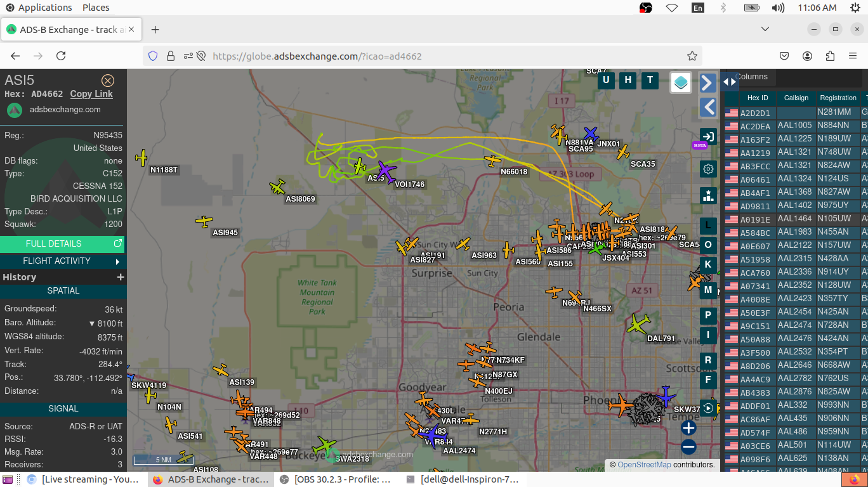Screen dimensions: 868x487
Task: Open FULL DETAILS for aircraft ASI5
Action: [62, 243]
